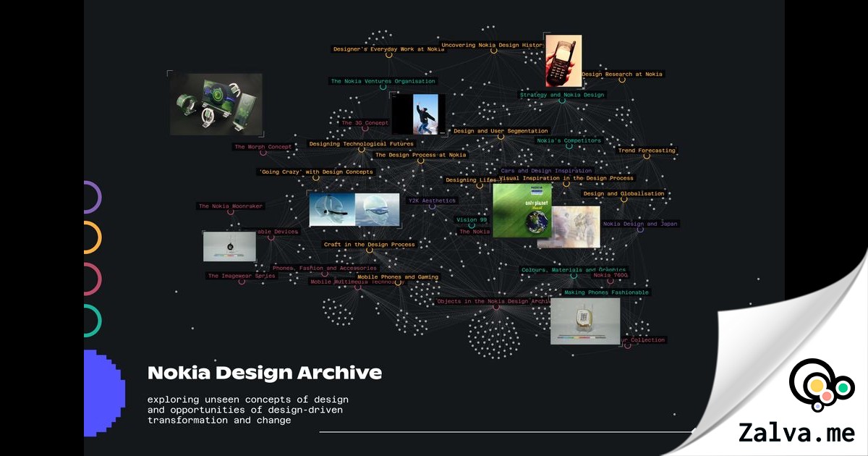Image resolution: width=868 pixels, height=456 pixels.
Task: Click the Nokia Design and Japan node ring
Action: pyautogui.click(x=640, y=229)
